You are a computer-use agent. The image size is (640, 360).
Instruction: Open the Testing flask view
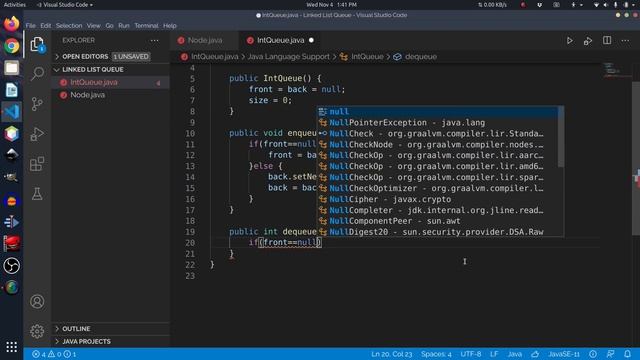coord(37,194)
